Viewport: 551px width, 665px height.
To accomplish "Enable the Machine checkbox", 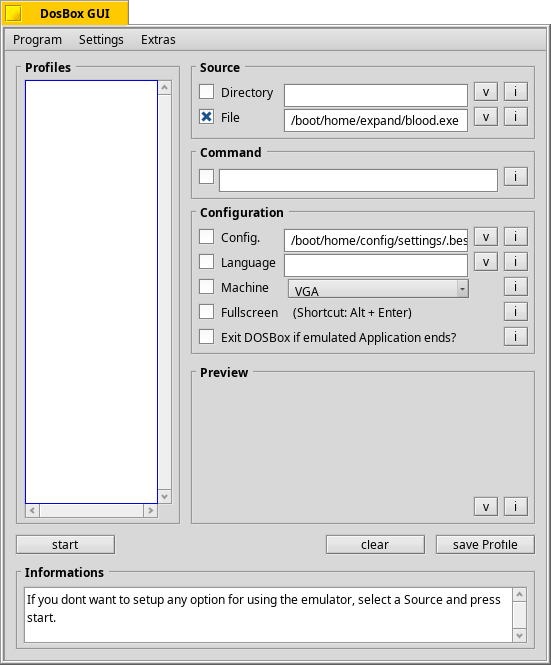I will click(207, 287).
